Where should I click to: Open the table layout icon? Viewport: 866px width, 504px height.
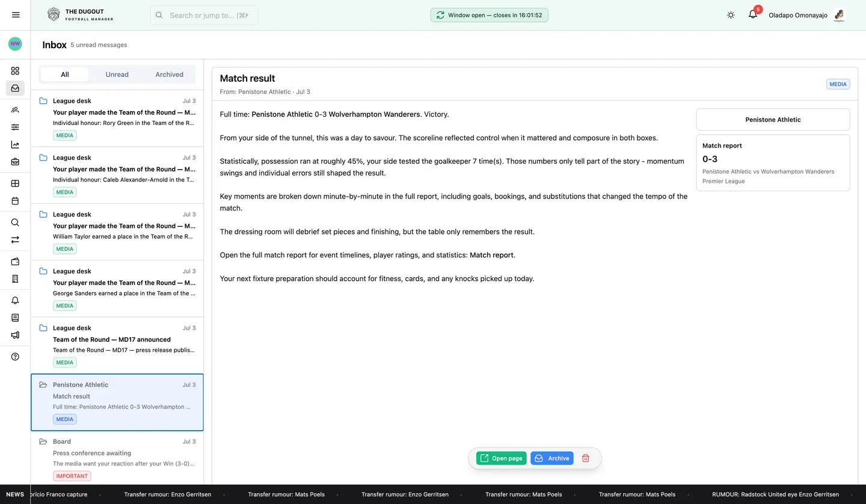coord(15,183)
